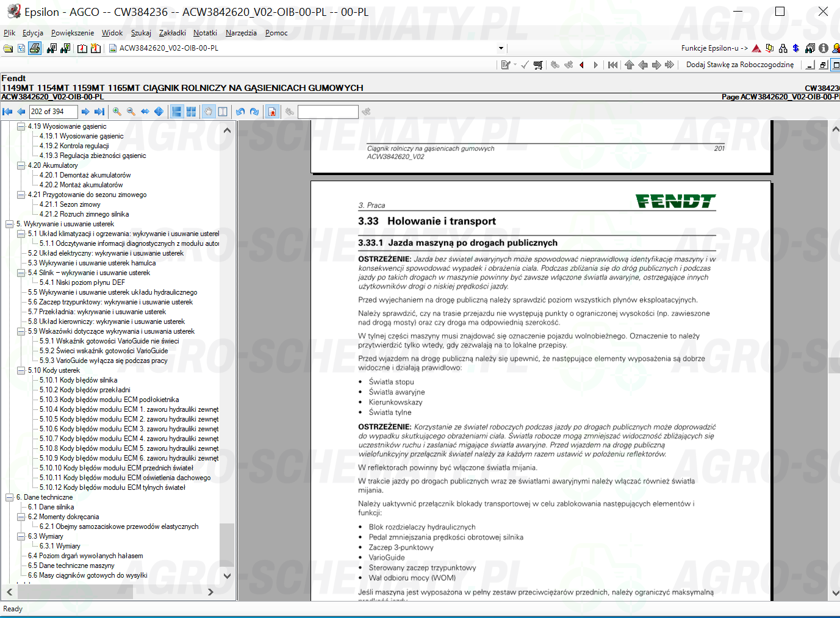The width and height of the screenshot is (840, 618).
Task: Click the rotate clockwise icon
Action: pyautogui.click(x=254, y=112)
